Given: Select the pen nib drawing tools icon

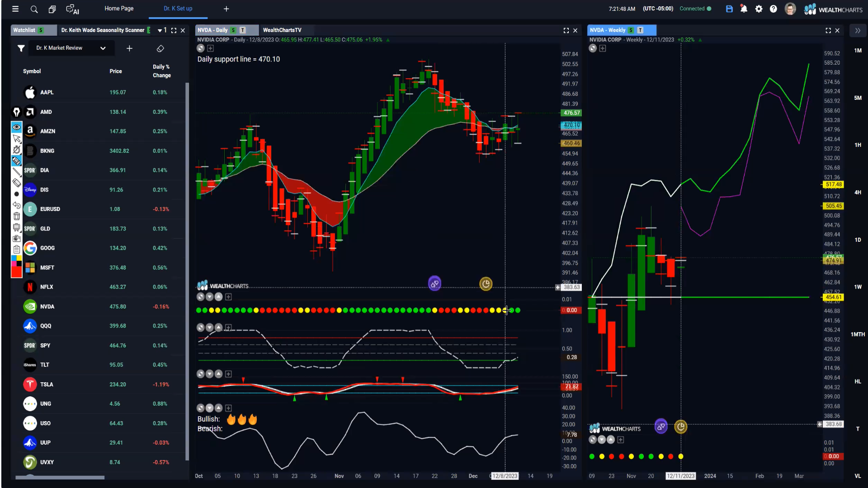Looking at the screenshot, I should [16, 112].
